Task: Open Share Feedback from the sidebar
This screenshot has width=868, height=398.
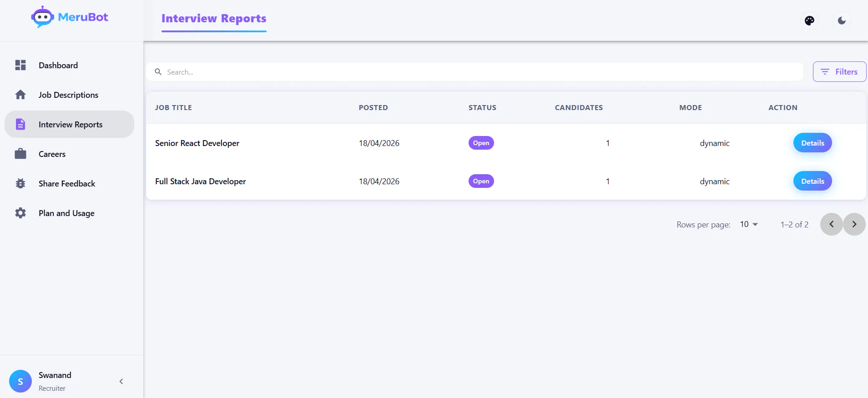Action: (x=69, y=183)
